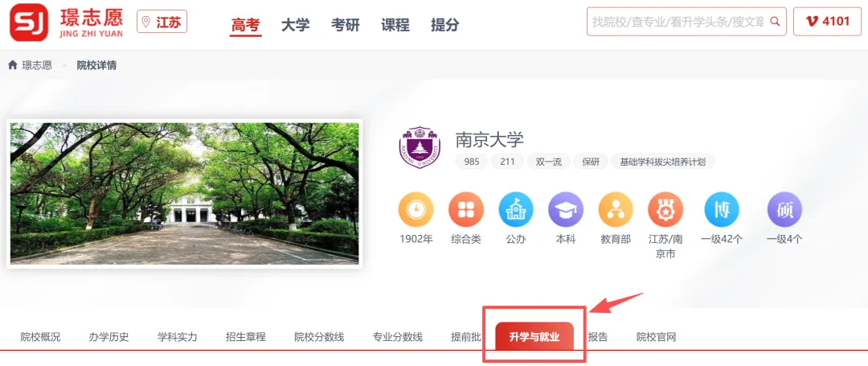Switch to the 办学历史 tab
868x366 pixels.
(x=108, y=337)
